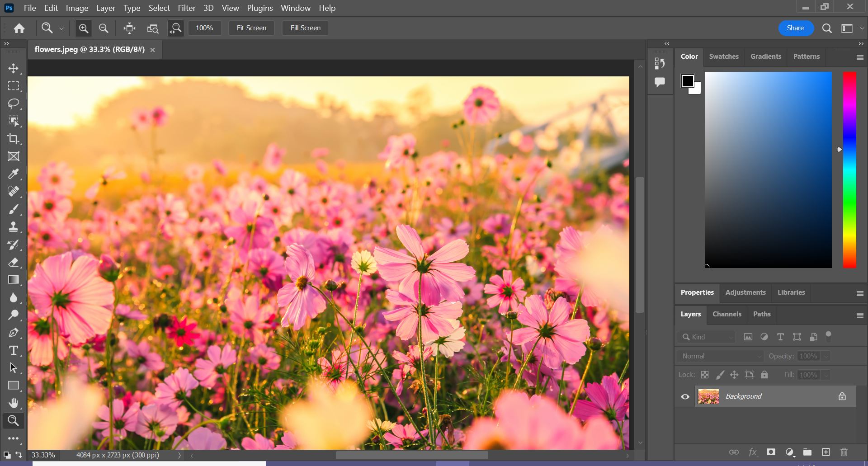Select the Frame tool
Screen dimensions: 868x466
(x=14, y=156)
